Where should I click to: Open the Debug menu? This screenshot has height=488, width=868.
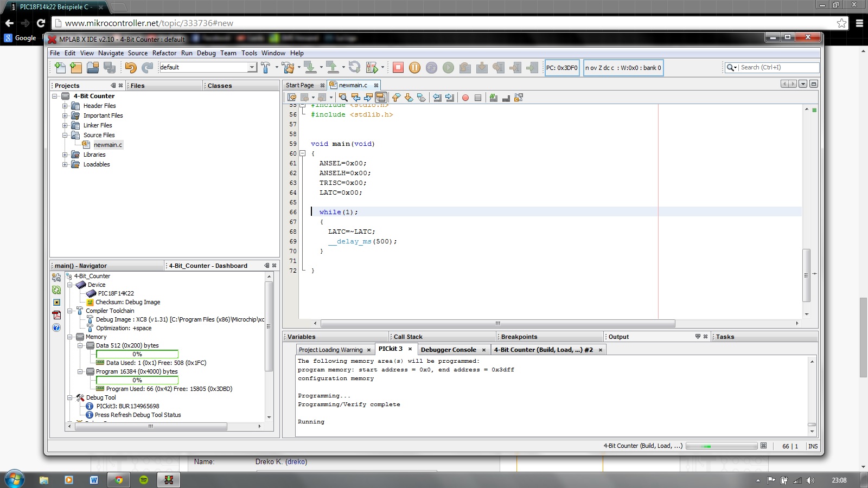pyautogui.click(x=206, y=53)
